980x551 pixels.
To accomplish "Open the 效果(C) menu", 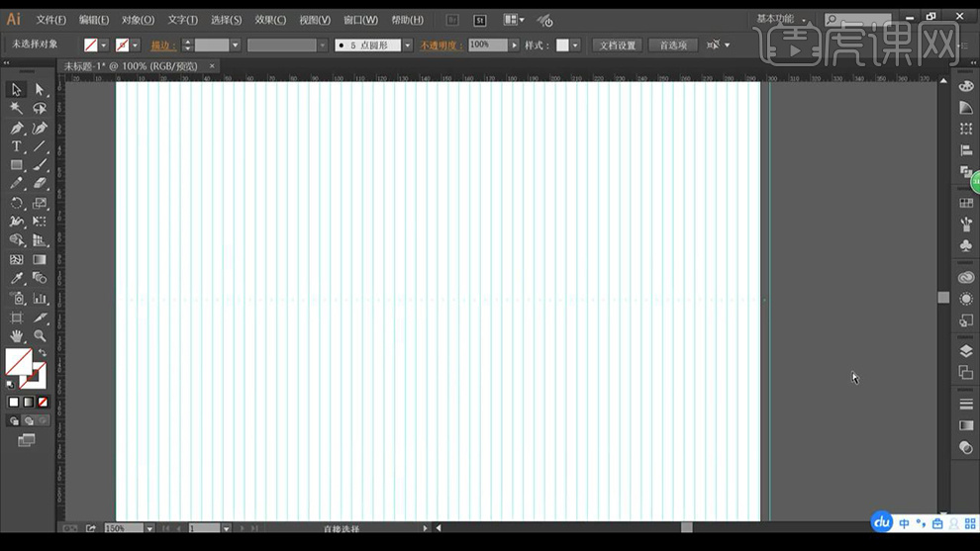I will coord(270,20).
